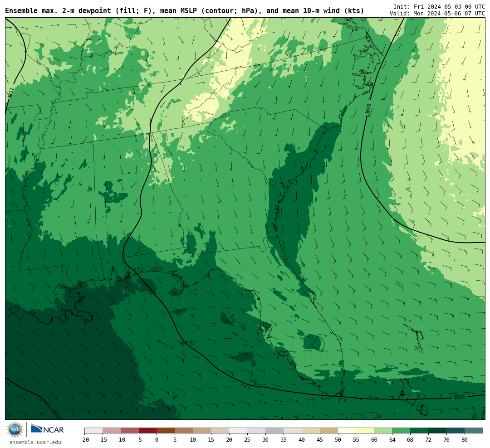Pick the 72 to 76 darkest green swatch
The width and height of the screenshot is (490, 448).
(438, 431)
